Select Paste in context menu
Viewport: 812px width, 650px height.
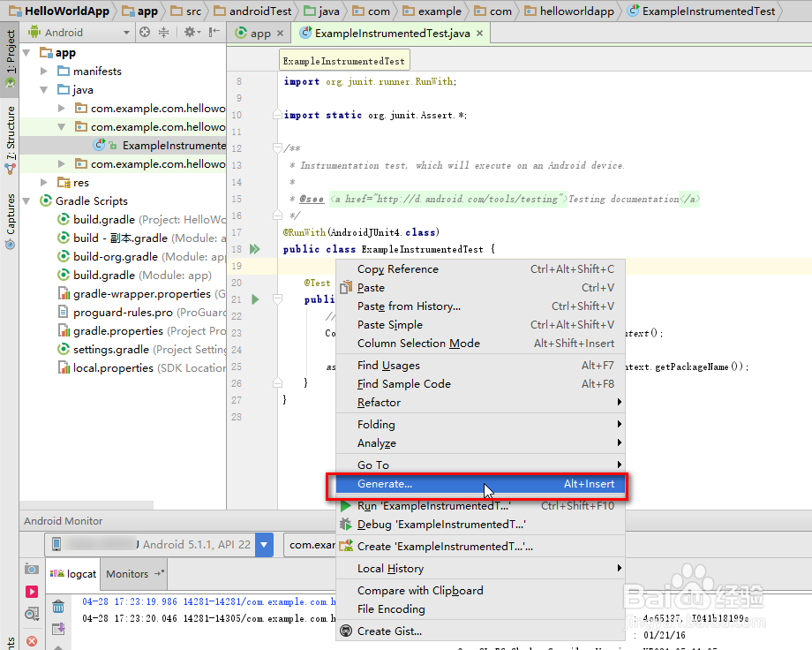(x=480, y=288)
